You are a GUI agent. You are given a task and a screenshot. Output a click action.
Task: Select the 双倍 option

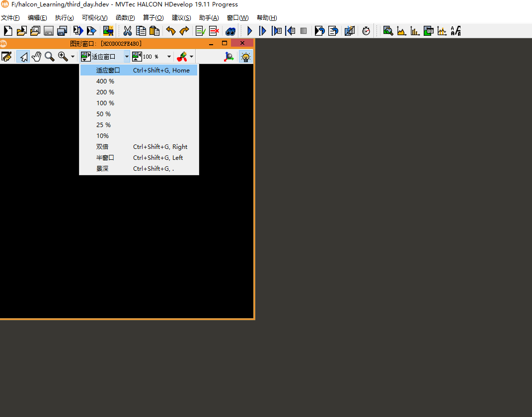[139, 147]
